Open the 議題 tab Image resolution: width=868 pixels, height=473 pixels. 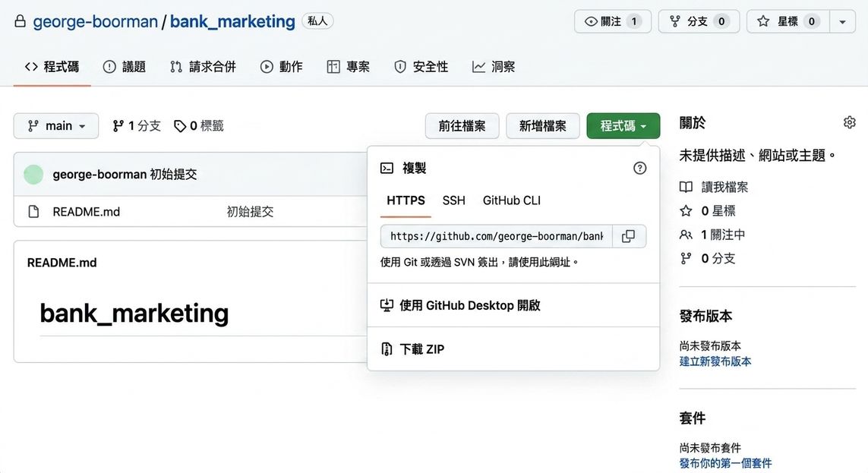pyautogui.click(x=125, y=67)
